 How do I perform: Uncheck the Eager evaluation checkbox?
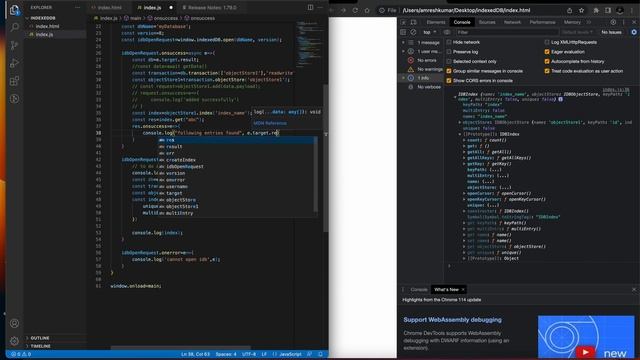click(547, 52)
